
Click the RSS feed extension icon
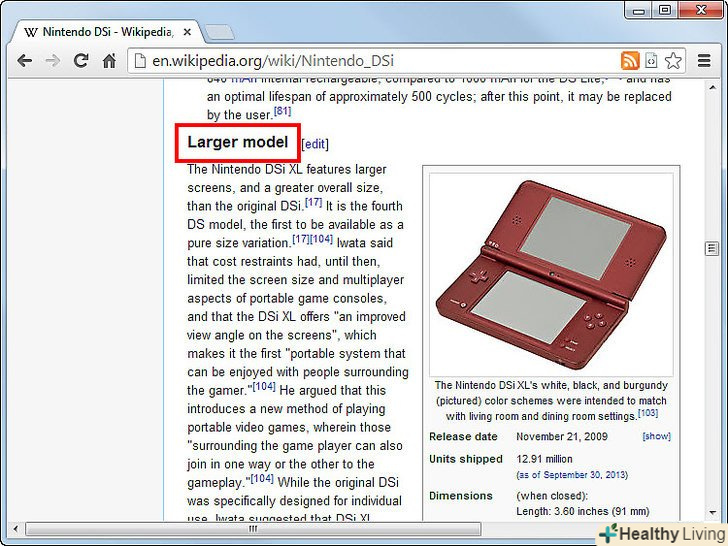[x=630, y=61]
